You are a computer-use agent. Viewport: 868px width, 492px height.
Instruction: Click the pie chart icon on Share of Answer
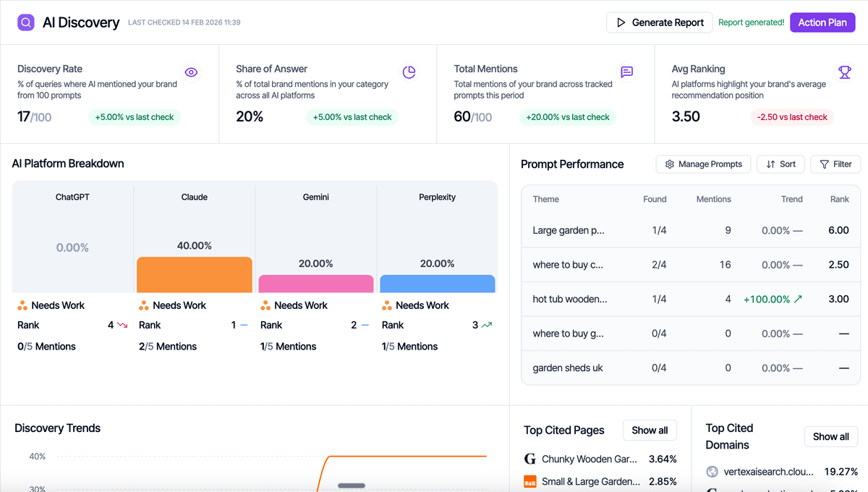coord(409,72)
